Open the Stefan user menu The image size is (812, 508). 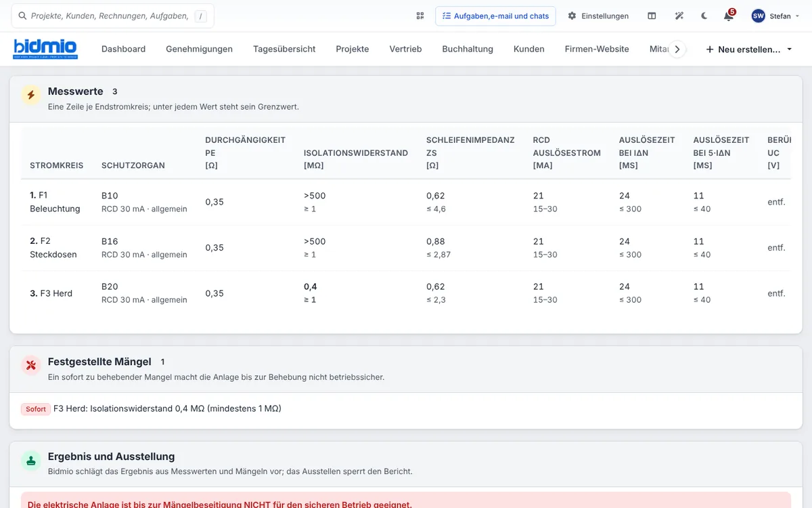click(775, 16)
